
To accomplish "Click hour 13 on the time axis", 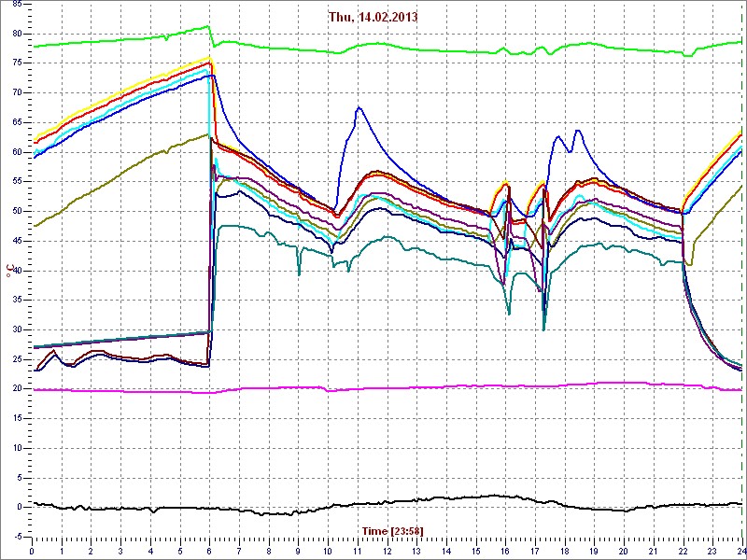I will pyautogui.click(x=416, y=551).
